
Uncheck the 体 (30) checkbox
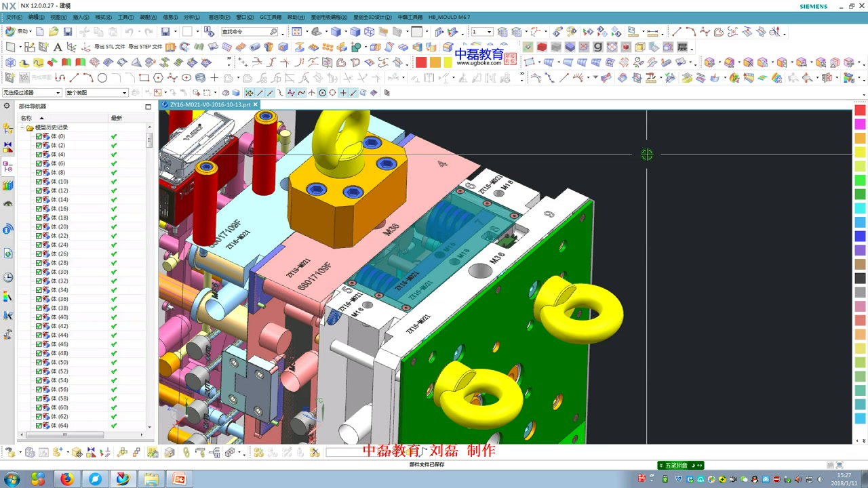(39, 272)
